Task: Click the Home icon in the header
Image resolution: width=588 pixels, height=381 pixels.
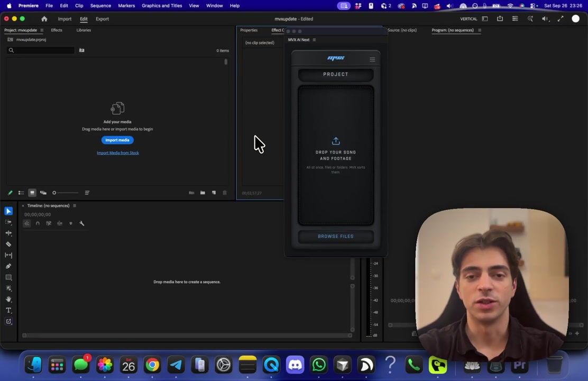Action: click(x=44, y=19)
